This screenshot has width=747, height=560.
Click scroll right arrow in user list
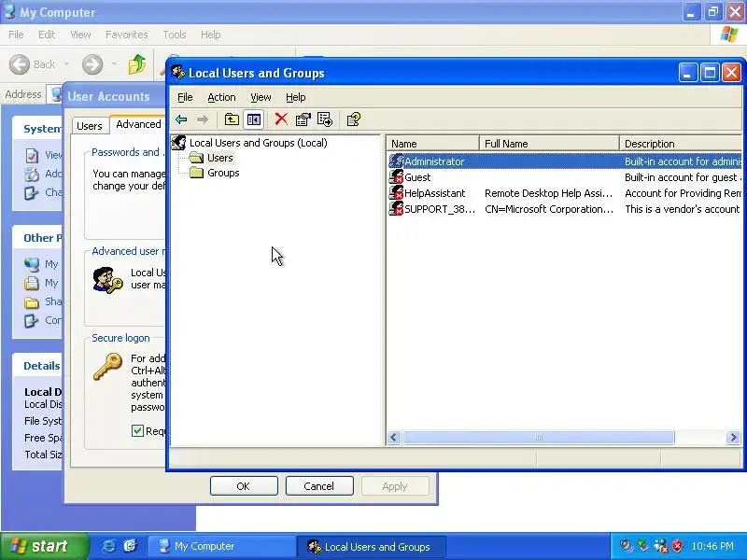[x=733, y=437]
